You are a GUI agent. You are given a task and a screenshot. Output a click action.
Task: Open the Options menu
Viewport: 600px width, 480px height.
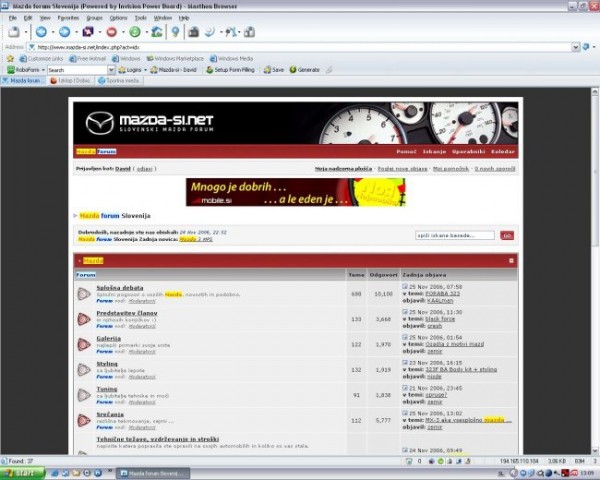click(x=118, y=18)
